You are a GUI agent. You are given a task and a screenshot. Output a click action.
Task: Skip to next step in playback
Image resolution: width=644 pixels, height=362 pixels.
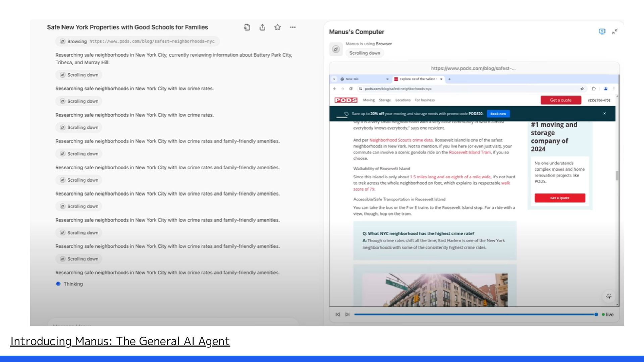click(x=347, y=314)
